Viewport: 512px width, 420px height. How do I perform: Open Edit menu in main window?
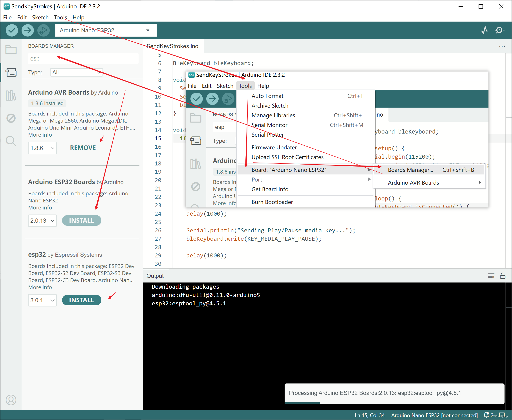click(x=22, y=17)
